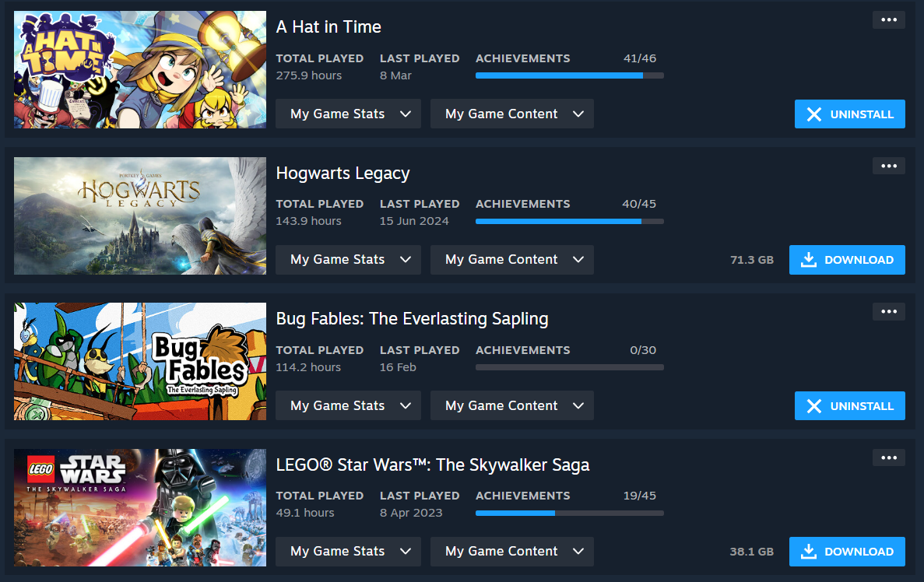Viewport: 924px width, 582px height.
Task: Expand My Game Stats for LEGO Star Wars
Action: click(348, 552)
